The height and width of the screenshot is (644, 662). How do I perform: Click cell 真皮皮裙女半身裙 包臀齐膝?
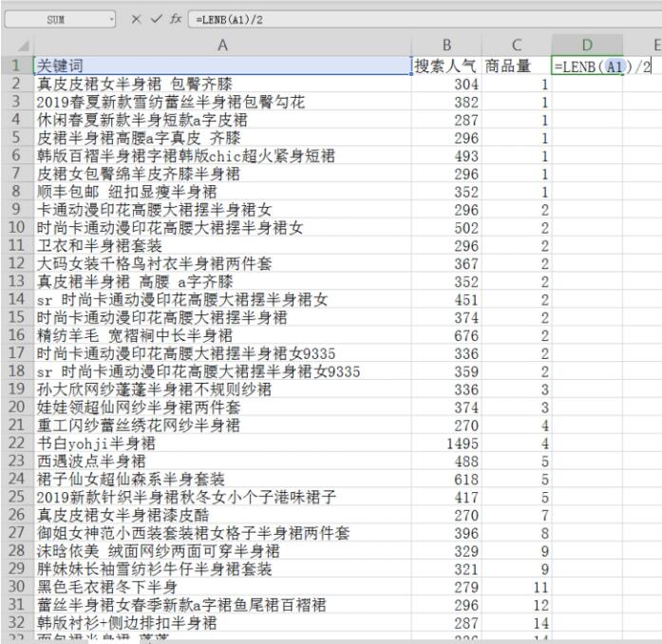tap(222, 84)
